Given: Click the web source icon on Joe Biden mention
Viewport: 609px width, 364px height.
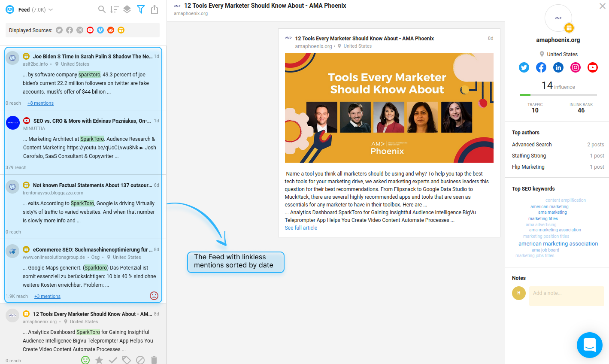Looking at the screenshot, I should 26,56.
